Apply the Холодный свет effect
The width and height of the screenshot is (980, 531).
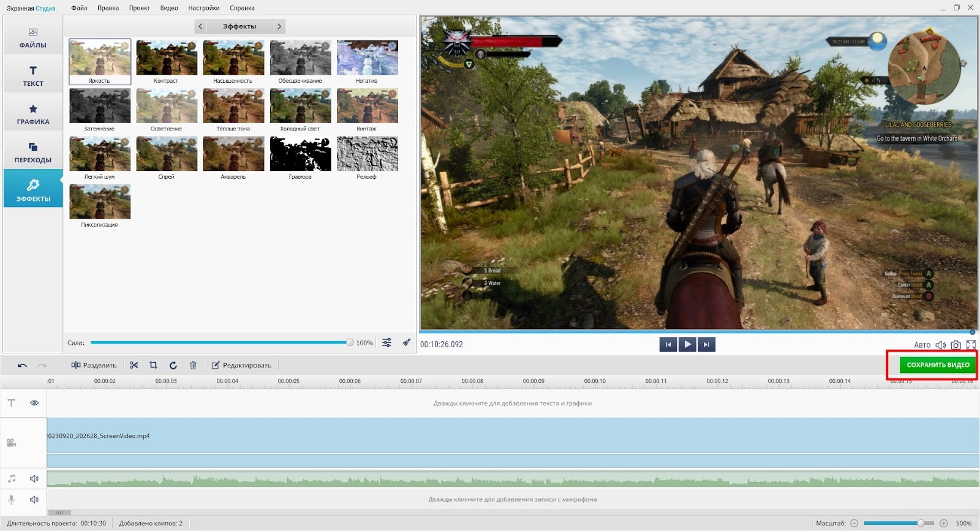click(300, 110)
